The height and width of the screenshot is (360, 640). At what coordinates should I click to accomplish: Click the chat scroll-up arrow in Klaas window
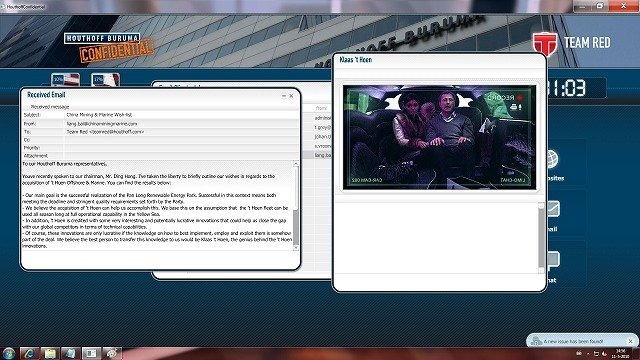(x=541, y=205)
